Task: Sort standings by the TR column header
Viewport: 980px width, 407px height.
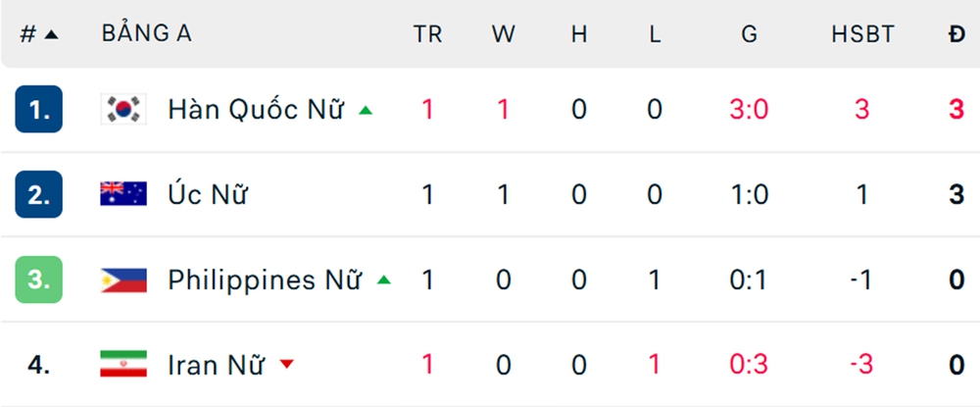Action: click(427, 34)
